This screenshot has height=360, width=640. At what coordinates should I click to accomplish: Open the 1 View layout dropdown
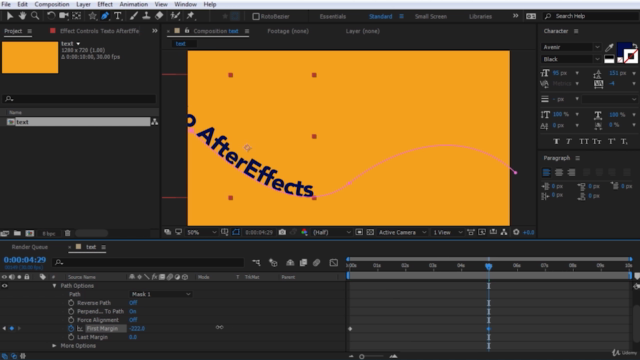tap(448, 232)
